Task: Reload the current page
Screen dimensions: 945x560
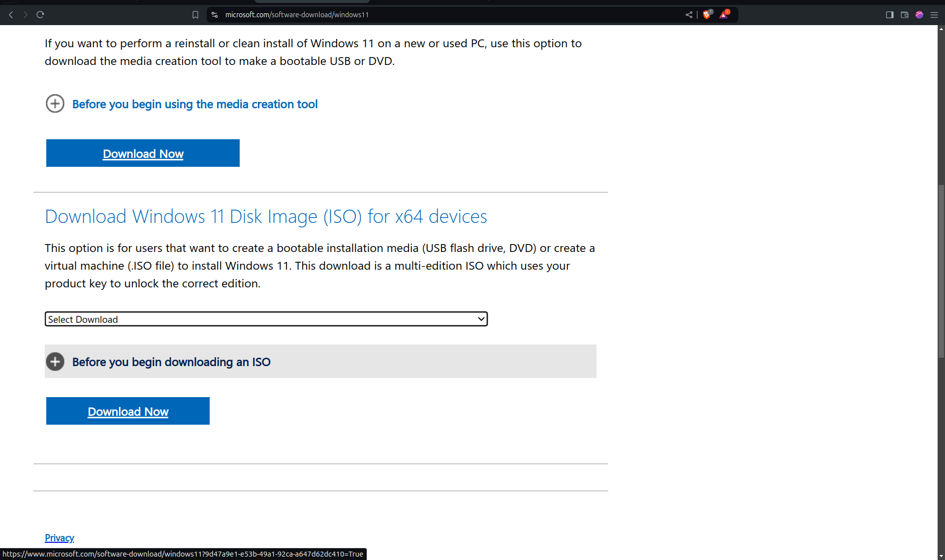Action: [40, 15]
